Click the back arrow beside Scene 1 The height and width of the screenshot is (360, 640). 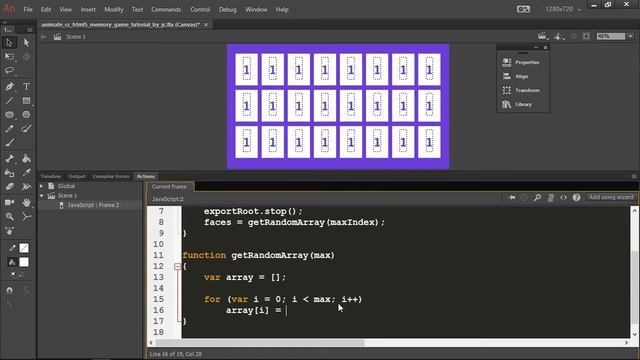pyautogui.click(x=43, y=37)
